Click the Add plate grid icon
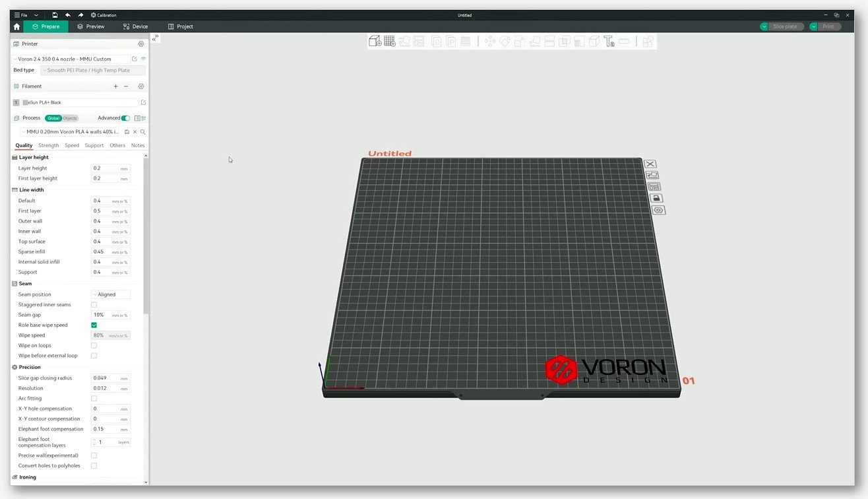The width and height of the screenshot is (868, 499). point(390,42)
